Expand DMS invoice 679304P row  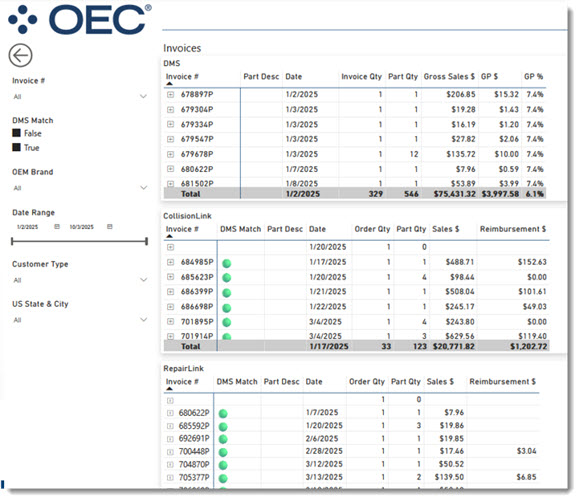pyautogui.click(x=170, y=110)
